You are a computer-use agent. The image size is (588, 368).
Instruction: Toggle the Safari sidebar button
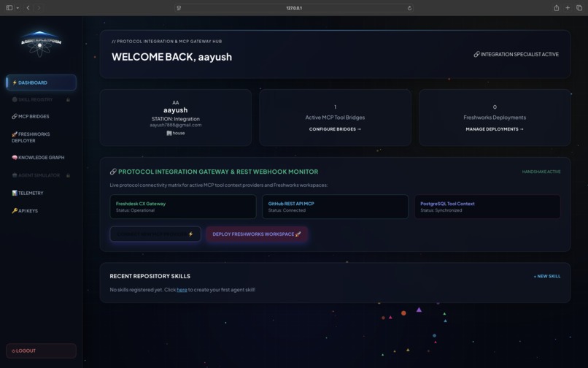pos(9,8)
